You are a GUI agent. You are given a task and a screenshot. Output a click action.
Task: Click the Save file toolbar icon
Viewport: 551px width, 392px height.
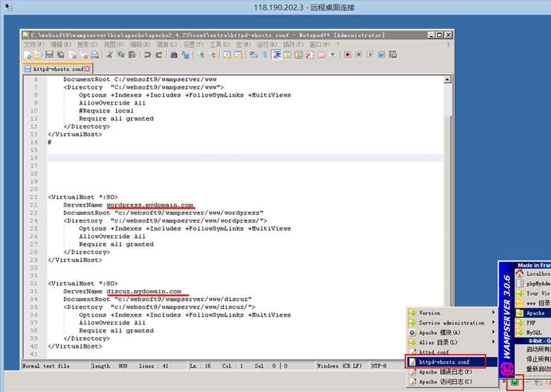point(49,55)
